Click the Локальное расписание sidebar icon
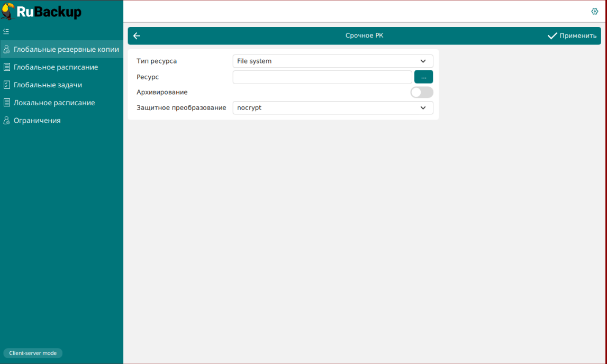 point(7,103)
